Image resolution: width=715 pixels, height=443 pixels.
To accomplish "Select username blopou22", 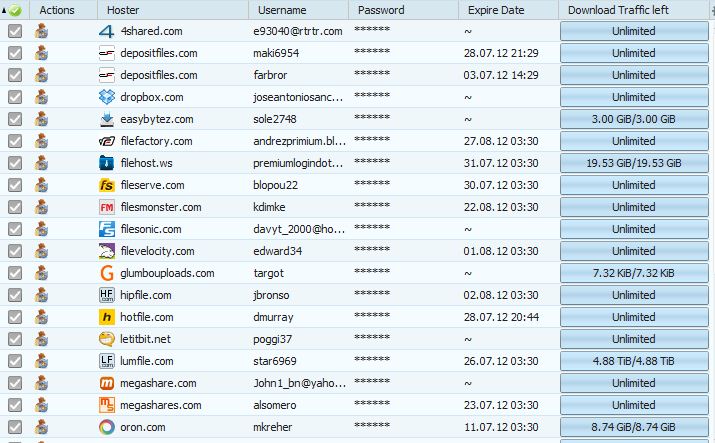I will [275, 185].
